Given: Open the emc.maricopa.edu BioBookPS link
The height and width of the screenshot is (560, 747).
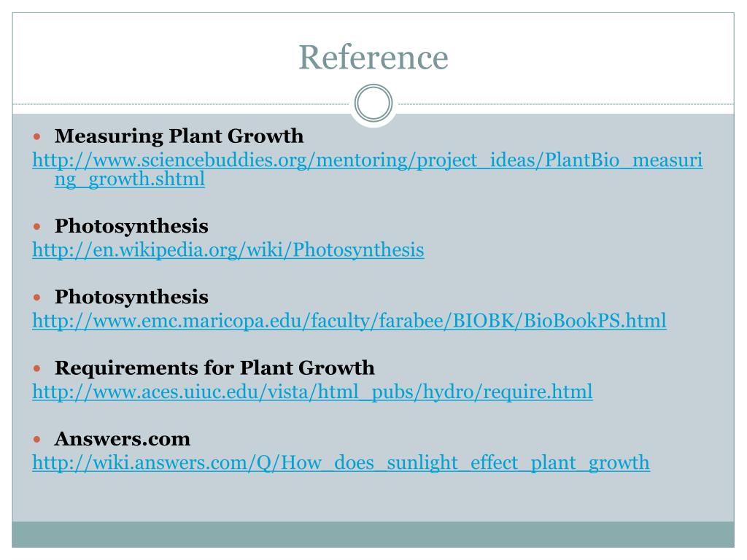Looking at the screenshot, I should (349, 321).
